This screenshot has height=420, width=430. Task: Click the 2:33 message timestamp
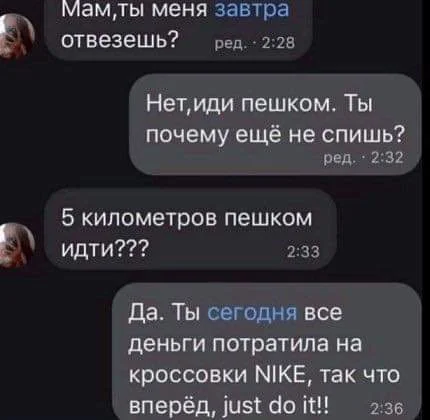pos(303,252)
